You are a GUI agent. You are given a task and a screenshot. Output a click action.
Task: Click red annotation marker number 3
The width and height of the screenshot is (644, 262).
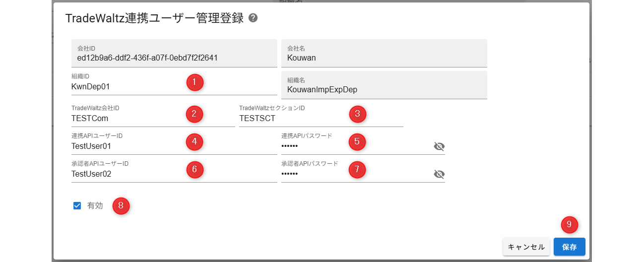pos(357,114)
